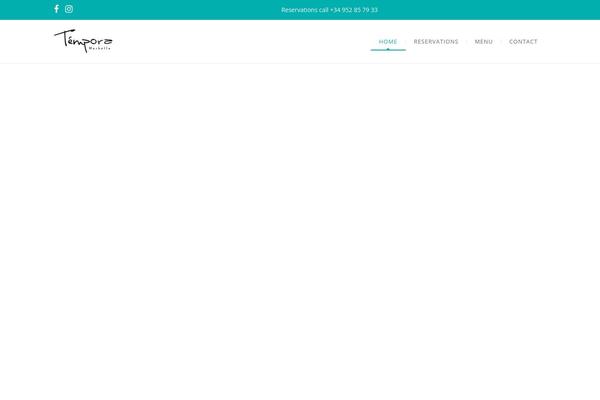Click the Témpora Marbella logo

tap(83, 41)
